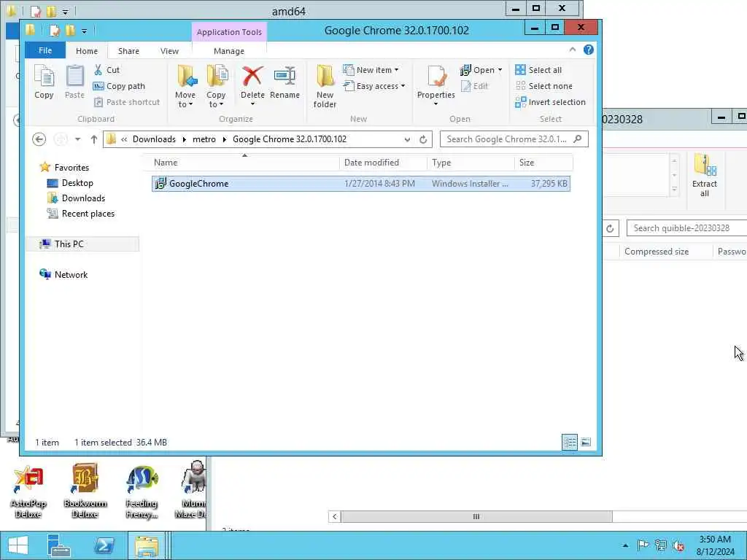The image size is (747, 560).
Task: Expand the address bar history dropdown
Action: (407, 139)
